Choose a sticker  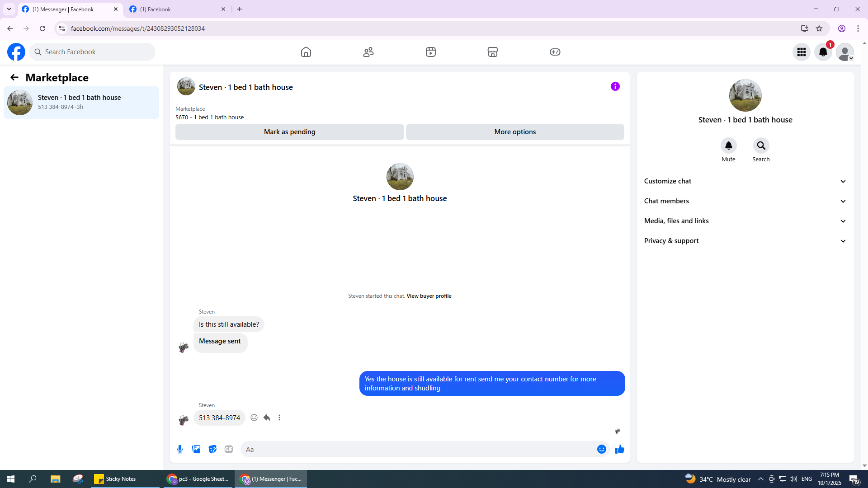point(212,449)
